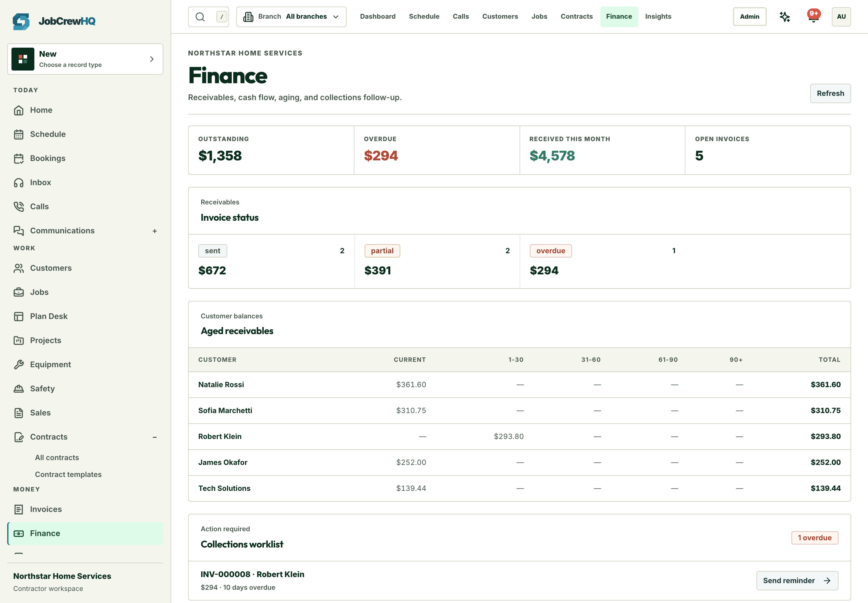Click the Contracts signed-document icon
The image size is (868, 603).
tap(18, 437)
